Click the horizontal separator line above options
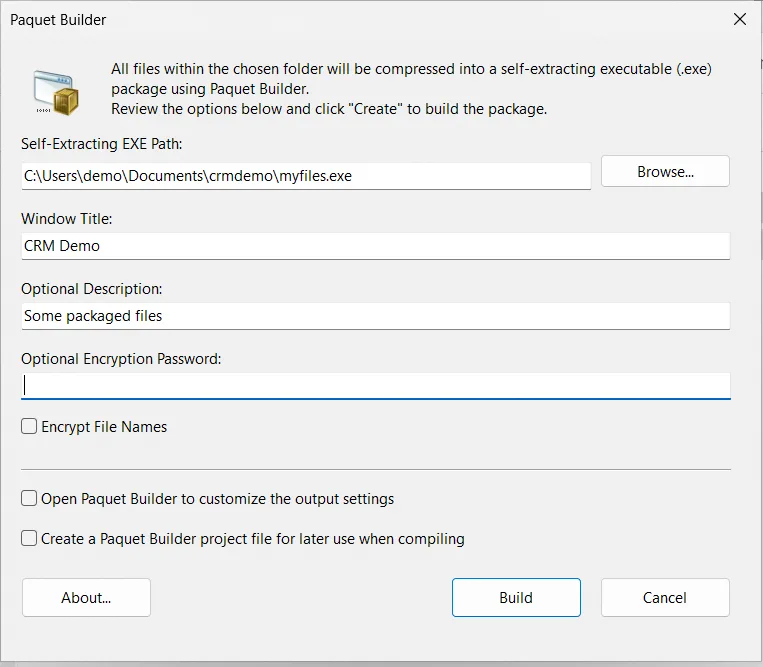Viewport: 763px width, 667px height. [375, 469]
